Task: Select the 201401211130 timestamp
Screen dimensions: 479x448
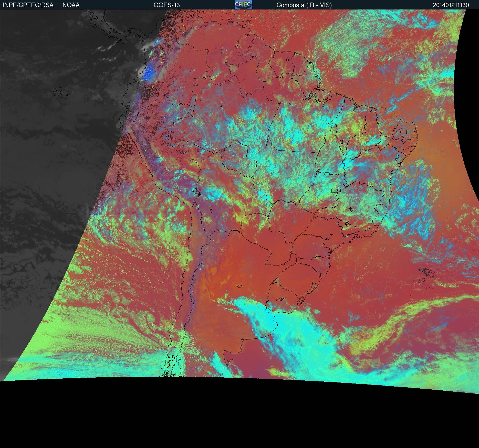Action: click(x=451, y=5)
